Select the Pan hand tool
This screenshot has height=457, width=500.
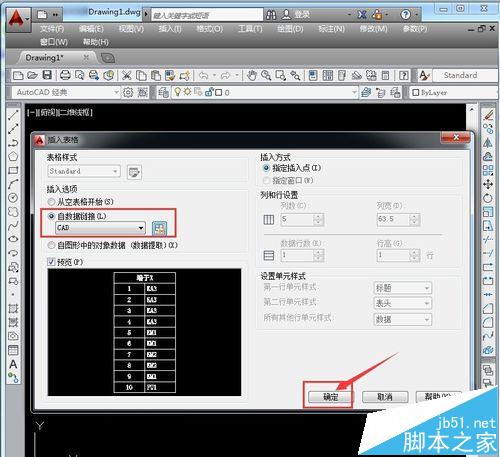(251, 76)
